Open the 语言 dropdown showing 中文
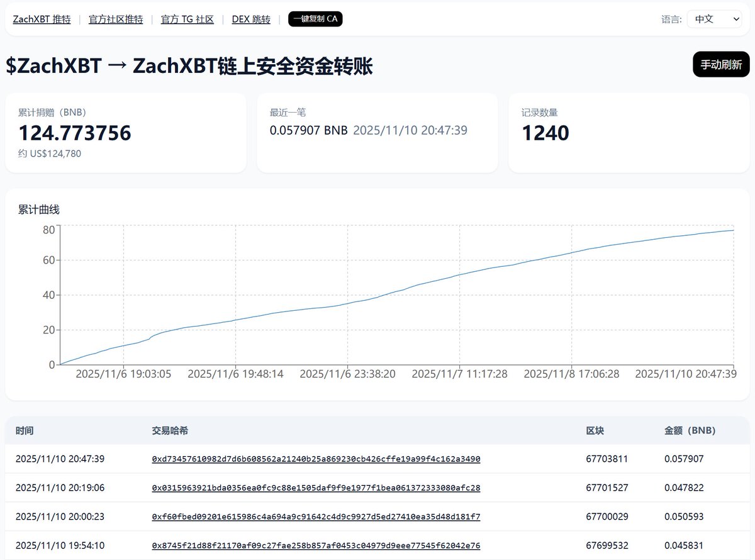Image resolution: width=755 pixels, height=560 pixels. 715,19
